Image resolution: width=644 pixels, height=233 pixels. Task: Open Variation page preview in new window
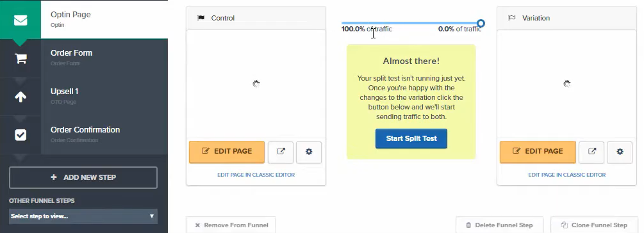tap(592, 152)
